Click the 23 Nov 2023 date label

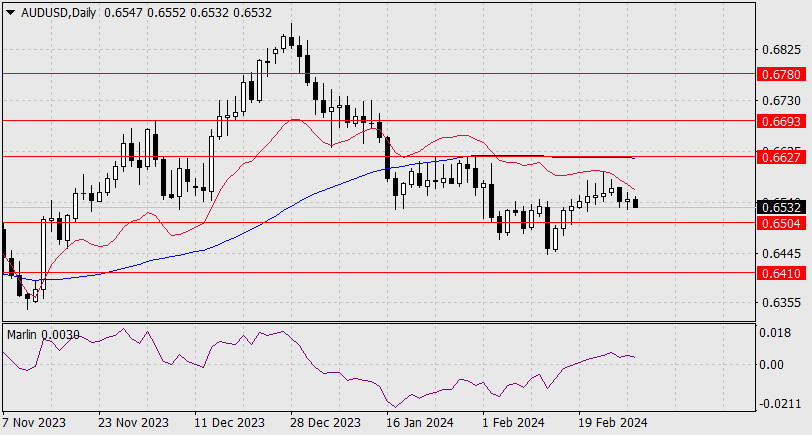[x=134, y=423]
